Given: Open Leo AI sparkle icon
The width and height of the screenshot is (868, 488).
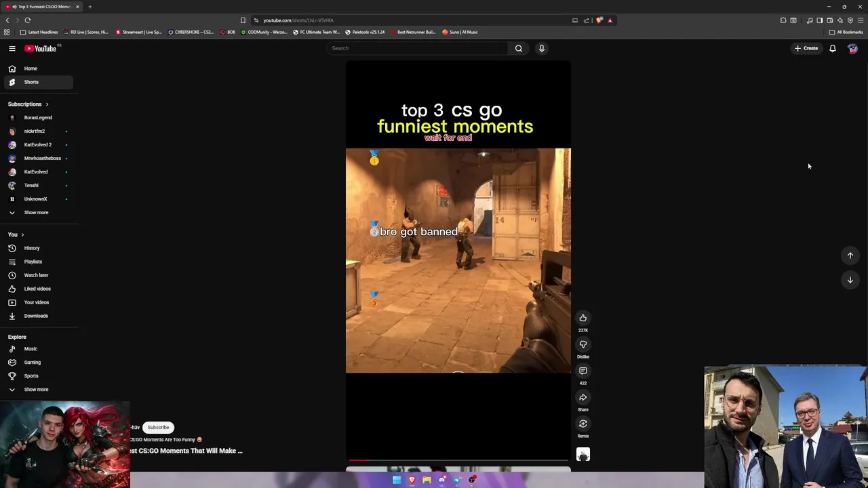Looking at the screenshot, I should [840, 20].
